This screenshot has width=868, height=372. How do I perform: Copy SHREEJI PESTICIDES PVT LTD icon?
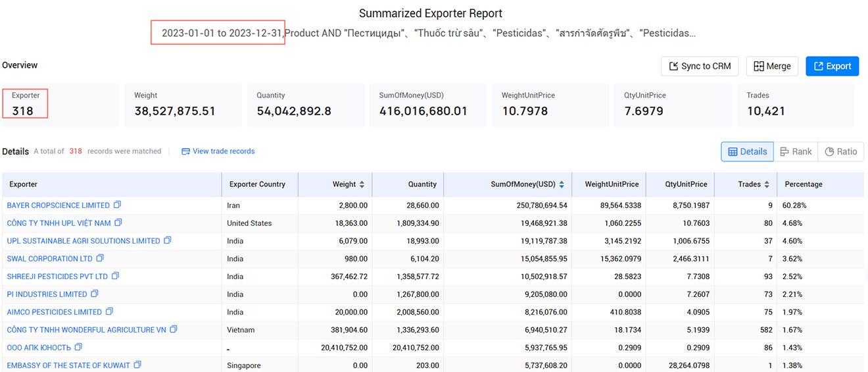[115, 276]
